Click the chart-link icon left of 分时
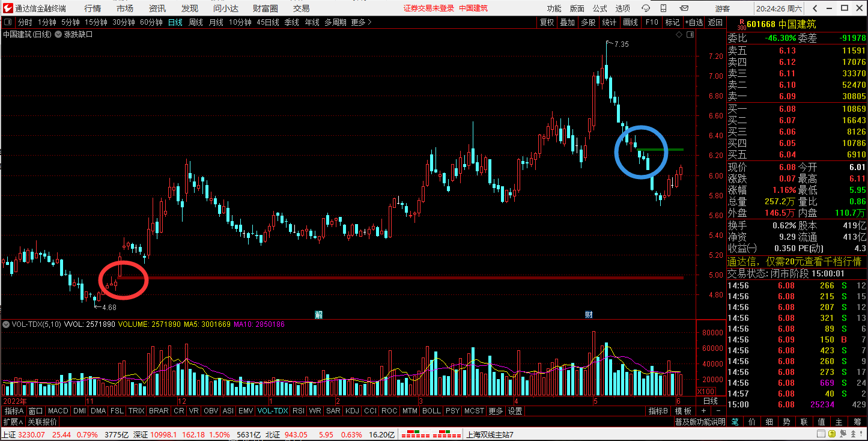Image resolution: width=868 pixels, height=441 pixels. coord(8,22)
